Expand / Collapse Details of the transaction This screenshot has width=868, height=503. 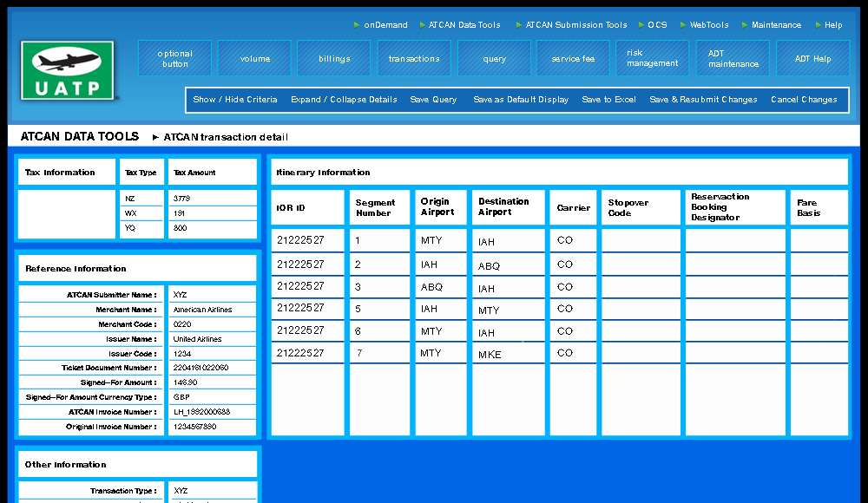344,100
